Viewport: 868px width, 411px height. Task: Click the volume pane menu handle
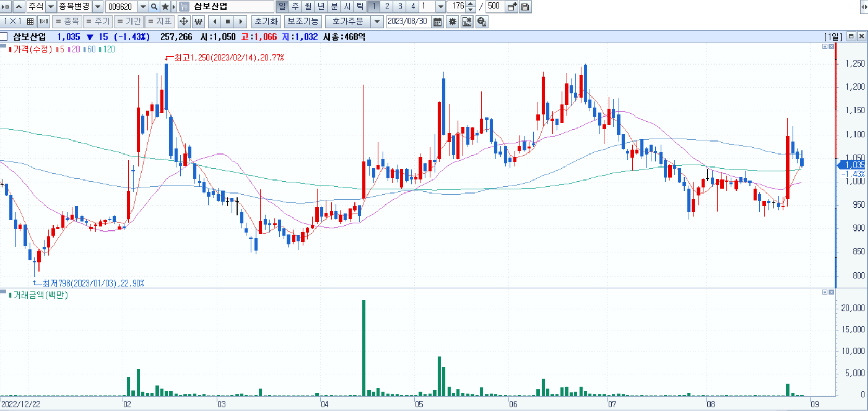(3, 292)
